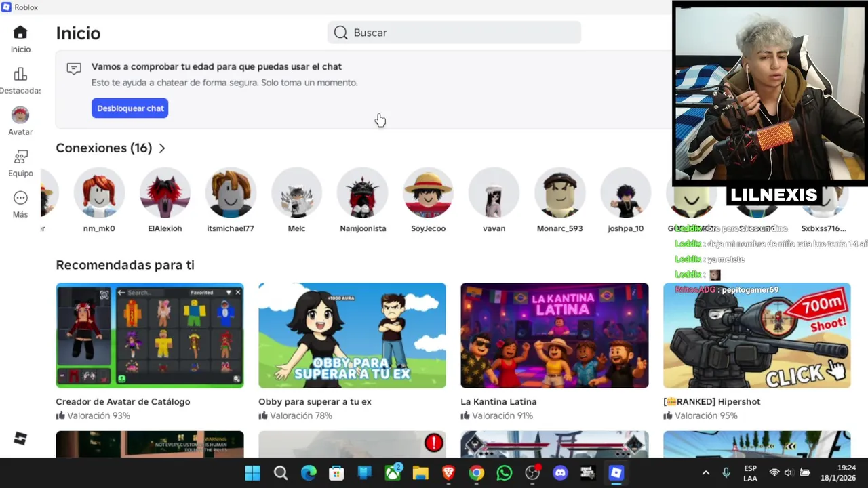The height and width of the screenshot is (488, 868).
Task: Click the title Creador de Avatar de Catálogo
Action: [123, 401]
